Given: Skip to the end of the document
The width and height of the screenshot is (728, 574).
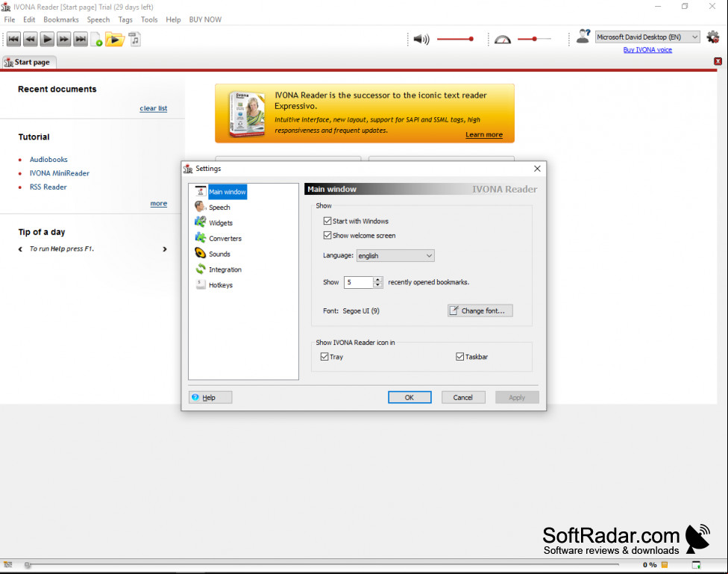Looking at the screenshot, I should tap(81, 39).
